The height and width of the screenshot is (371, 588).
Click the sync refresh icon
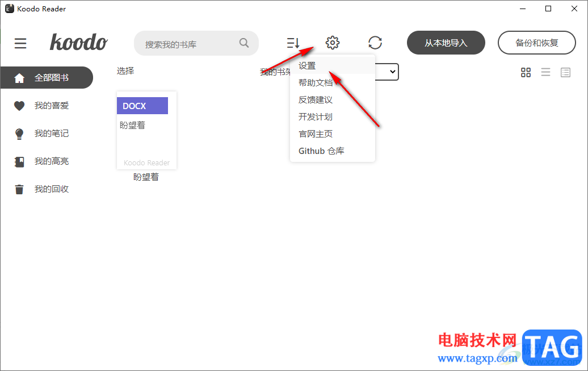click(375, 43)
